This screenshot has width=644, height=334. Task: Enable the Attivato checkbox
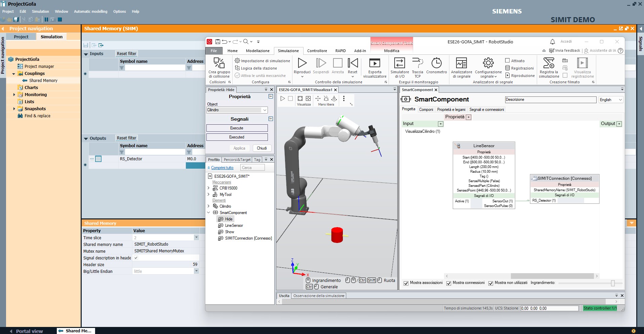[508, 60]
